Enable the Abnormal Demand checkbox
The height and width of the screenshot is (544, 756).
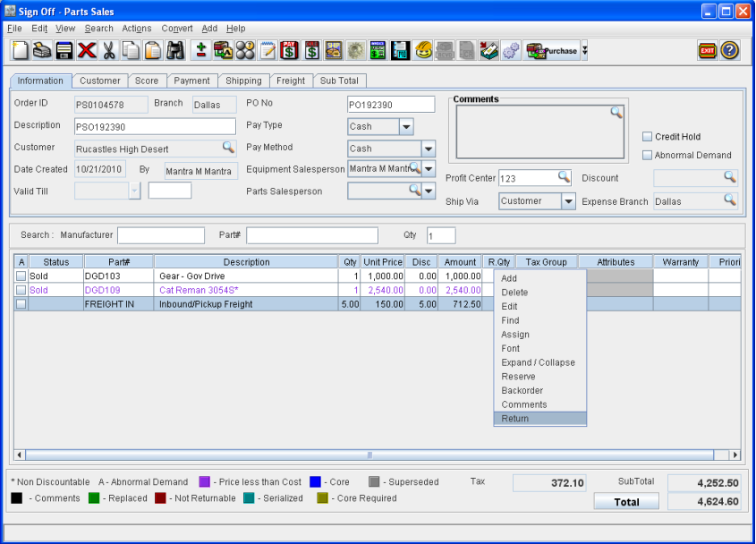pyautogui.click(x=647, y=156)
